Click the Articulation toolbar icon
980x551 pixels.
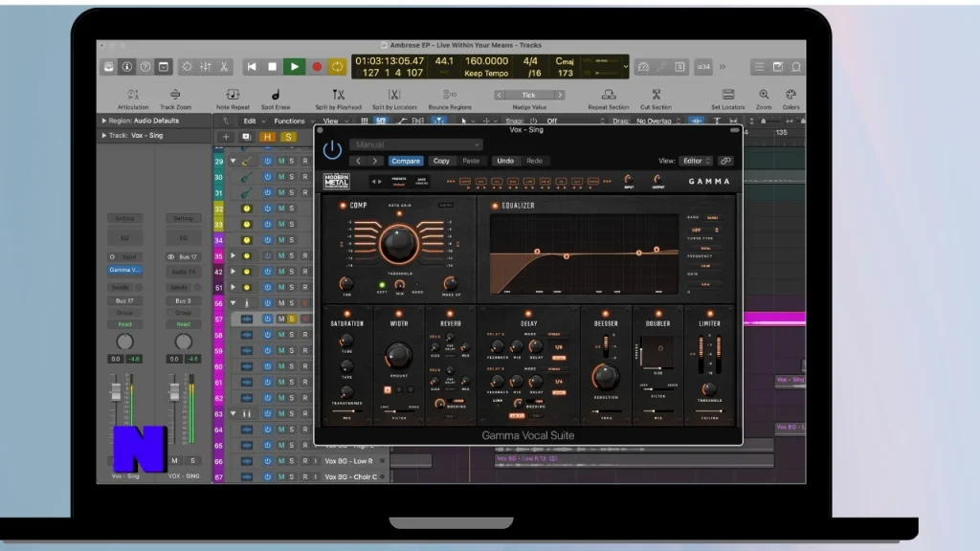pyautogui.click(x=132, y=95)
